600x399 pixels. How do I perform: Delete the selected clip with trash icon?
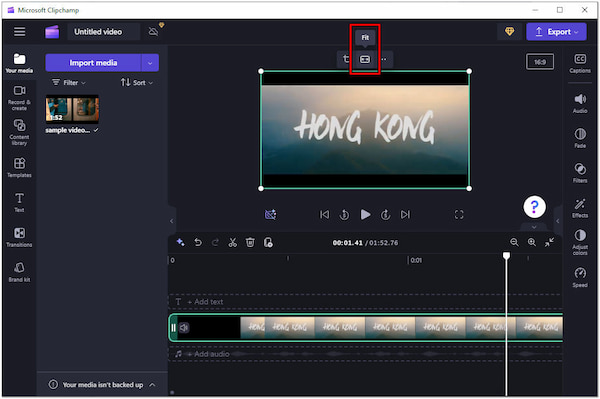pos(250,242)
